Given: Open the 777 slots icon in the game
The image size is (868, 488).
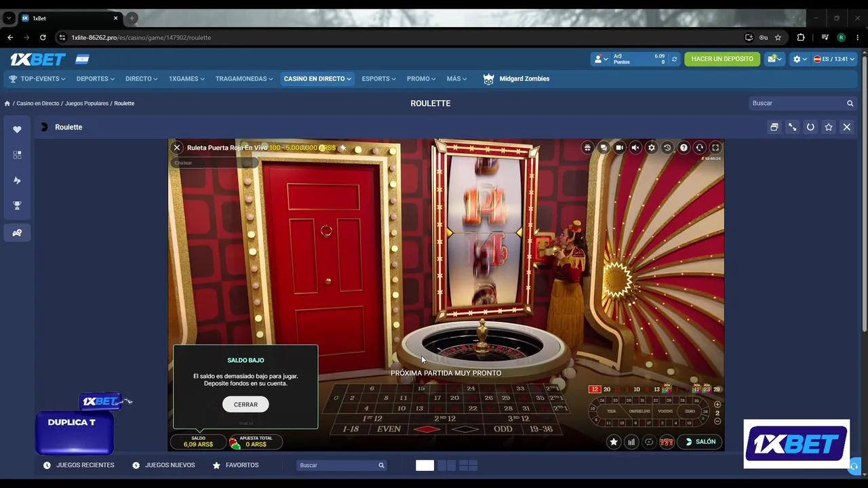Looking at the screenshot, I should click(x=667, y=442).
